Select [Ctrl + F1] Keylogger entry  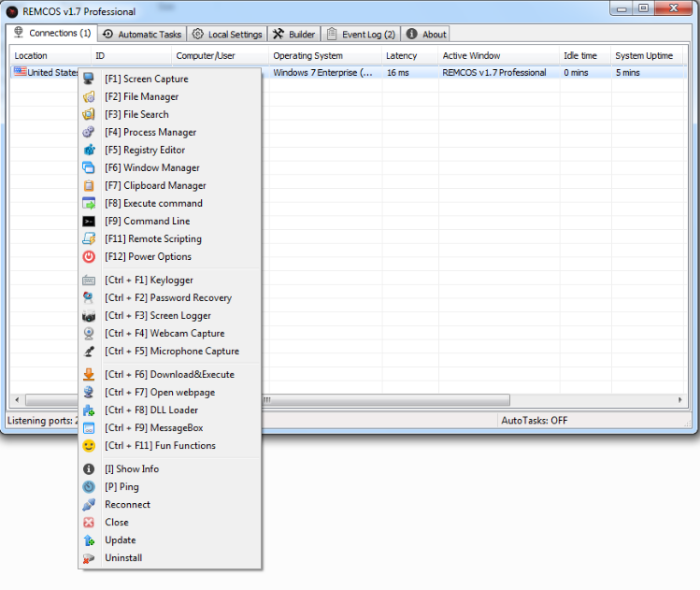click(170, 280)
